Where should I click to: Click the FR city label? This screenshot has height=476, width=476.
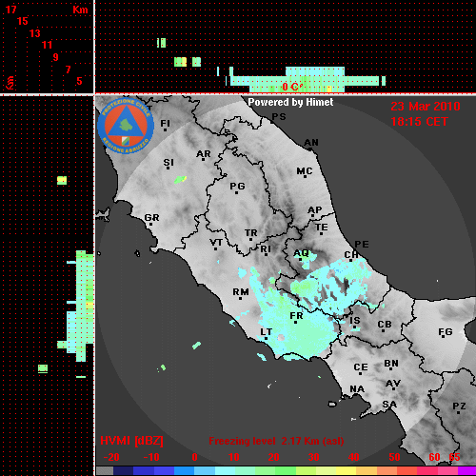[296, 316]
